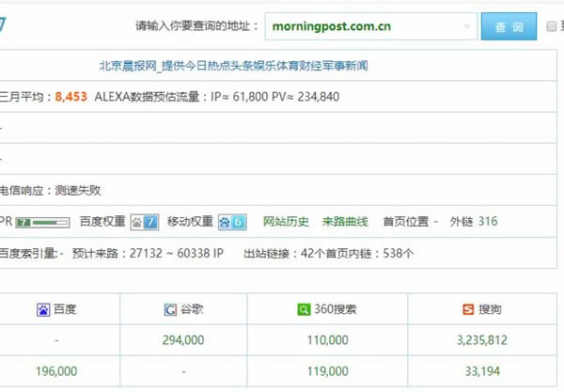Click the 360搜索 value 119,000

pos(328,371)
